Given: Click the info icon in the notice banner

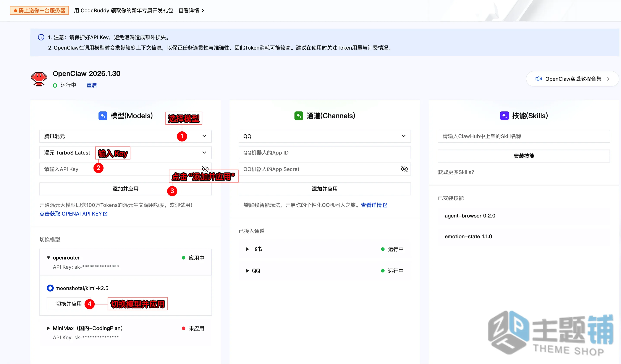Looking at the screenshot, I should click(41, 37).
